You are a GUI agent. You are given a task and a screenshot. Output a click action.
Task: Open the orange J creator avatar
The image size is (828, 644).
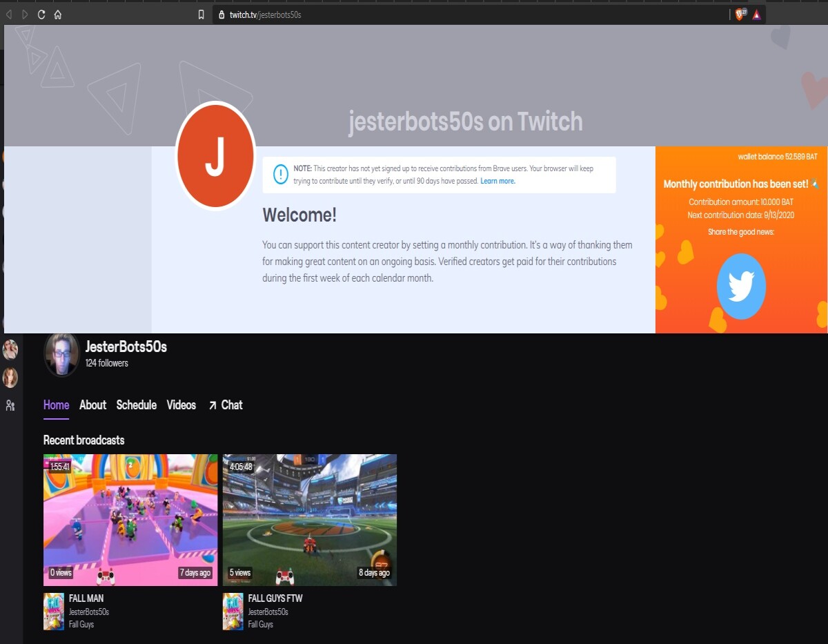pos(216,156)
